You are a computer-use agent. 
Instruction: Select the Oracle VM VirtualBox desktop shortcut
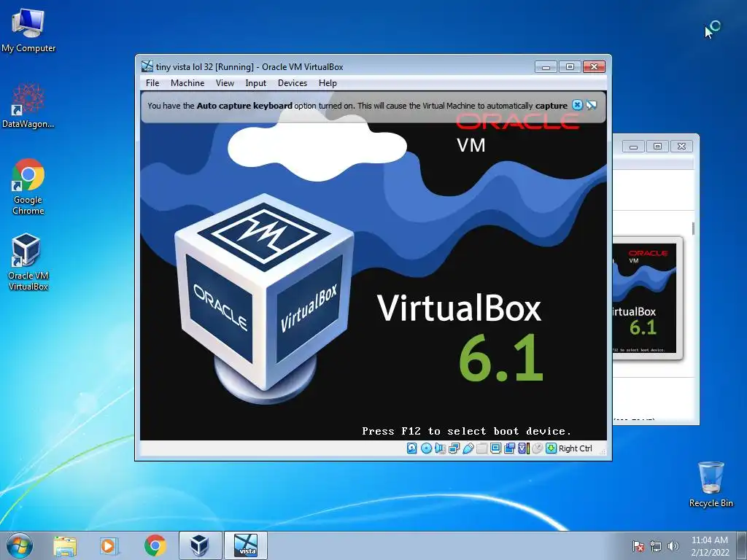[28, 262]
